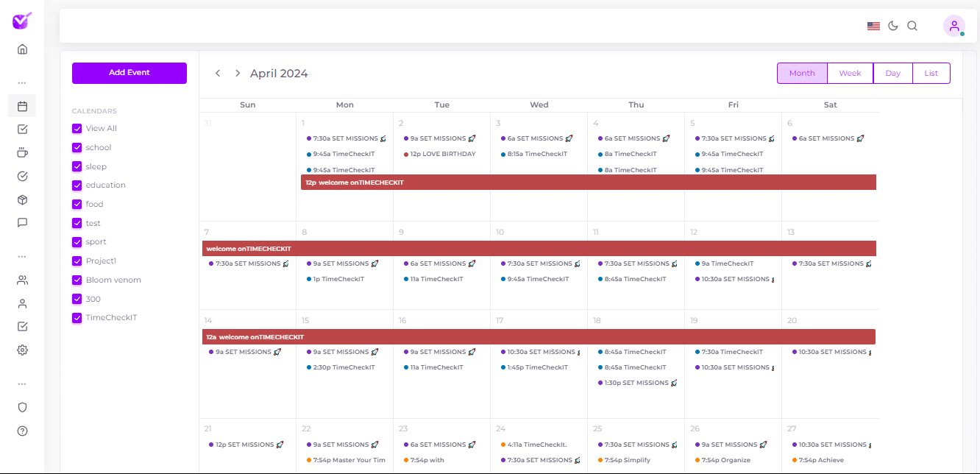Go to next month arrow

click(238, 74)
